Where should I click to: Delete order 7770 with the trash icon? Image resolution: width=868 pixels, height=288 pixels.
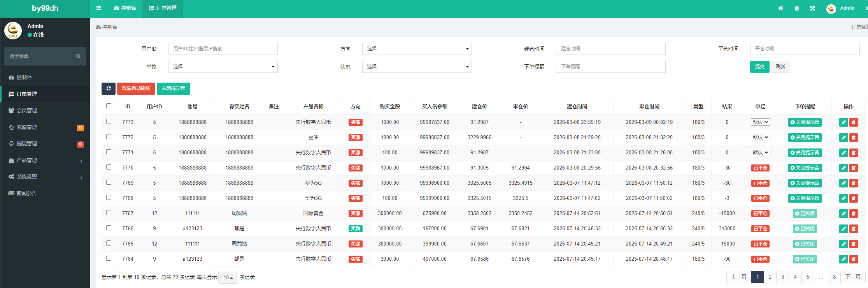coord(854,168)
